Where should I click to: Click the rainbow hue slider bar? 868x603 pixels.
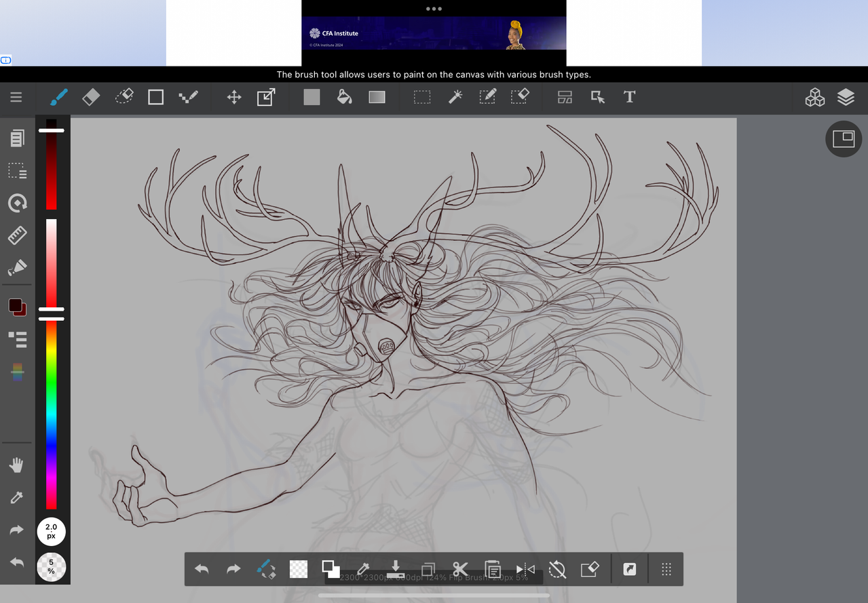pyautogui.click(x=52, y=415)
